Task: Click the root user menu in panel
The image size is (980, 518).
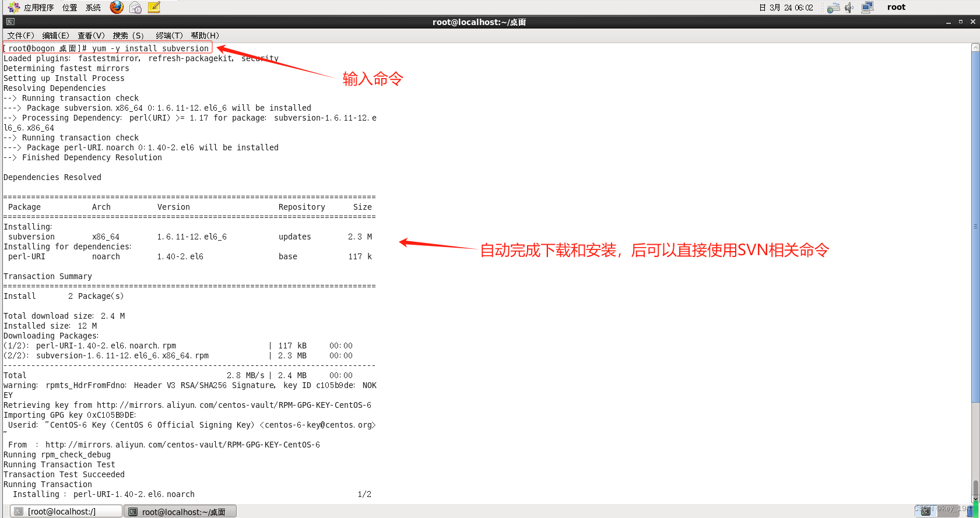Action: click(x=896, y=8)
